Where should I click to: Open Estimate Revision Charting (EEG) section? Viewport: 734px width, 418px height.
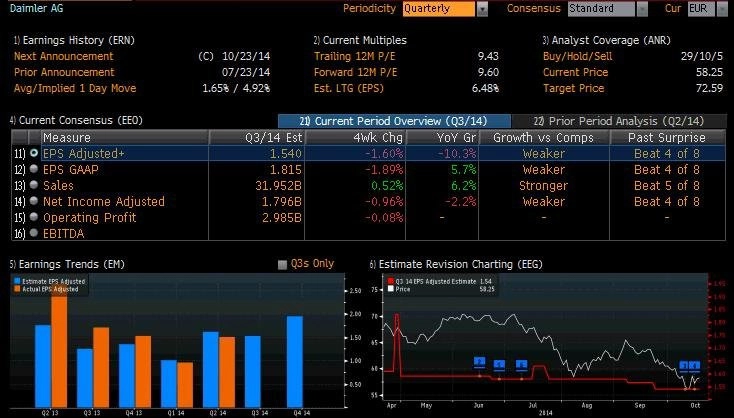point(456,264)
